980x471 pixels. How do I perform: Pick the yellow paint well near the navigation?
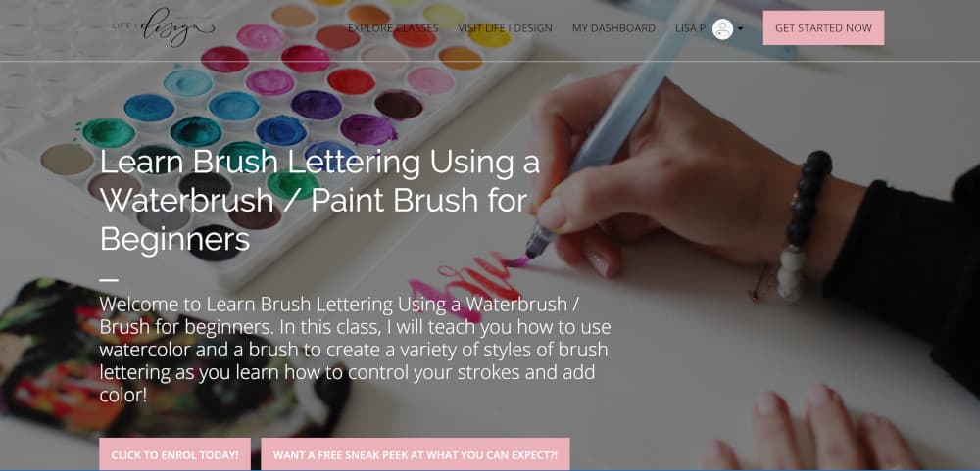489,36
